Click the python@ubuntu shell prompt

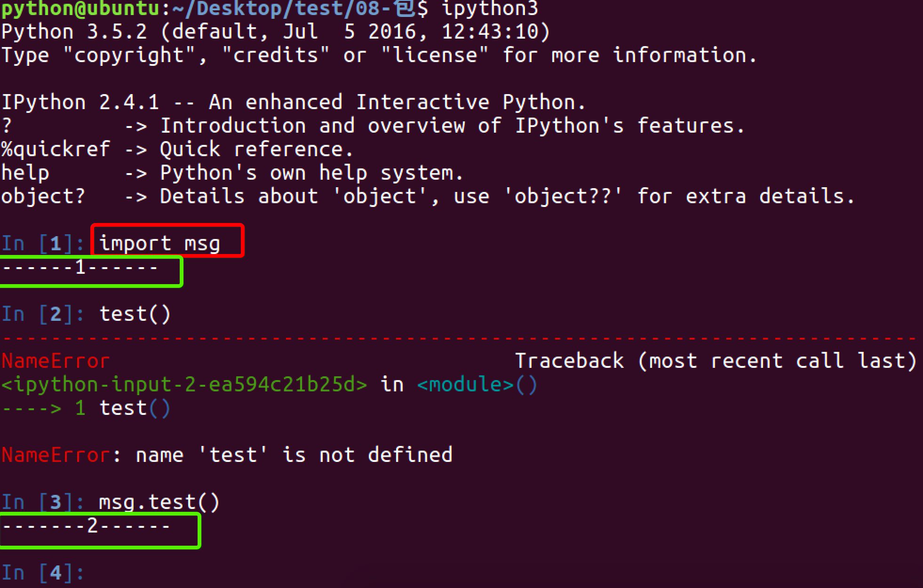point(80,8)
